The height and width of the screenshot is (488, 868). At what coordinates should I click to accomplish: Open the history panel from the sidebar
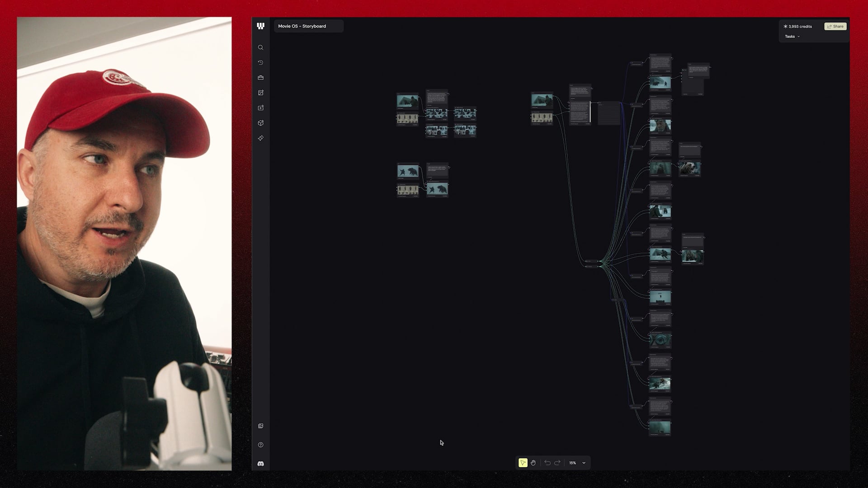coord(261,62)
